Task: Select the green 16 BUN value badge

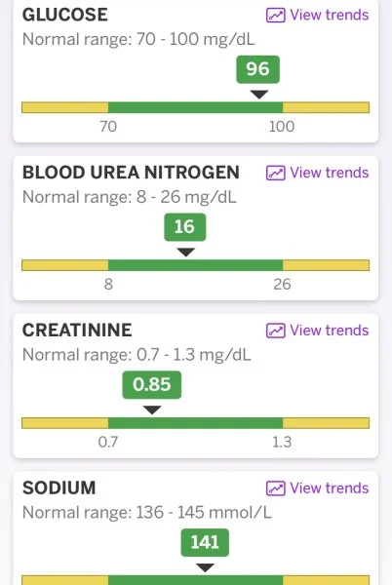Action: (184, 227)
